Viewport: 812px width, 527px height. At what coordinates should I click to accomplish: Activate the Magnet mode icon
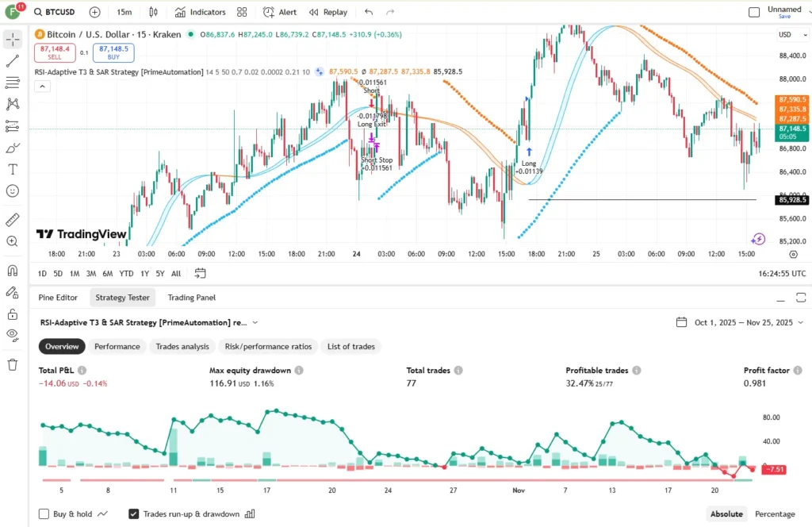coord(13,271)
